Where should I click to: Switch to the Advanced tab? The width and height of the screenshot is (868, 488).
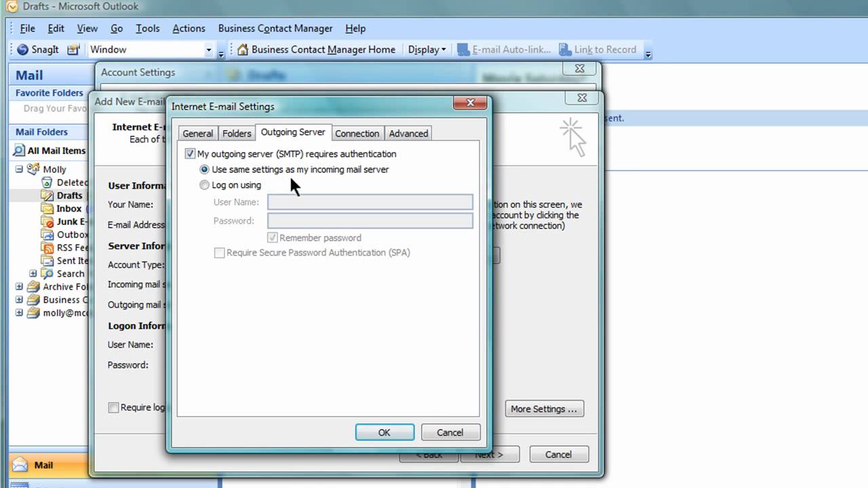point(408,134)
